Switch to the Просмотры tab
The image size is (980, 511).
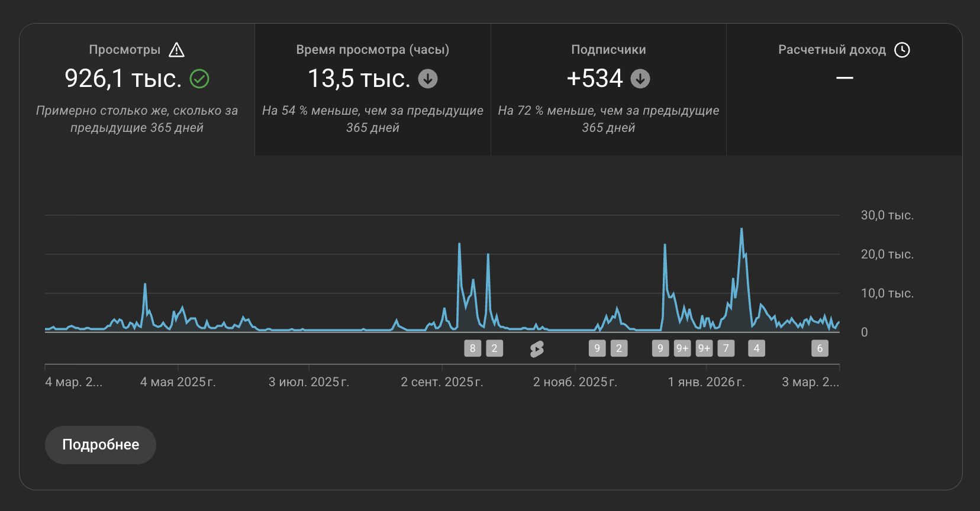click(137, 90)
